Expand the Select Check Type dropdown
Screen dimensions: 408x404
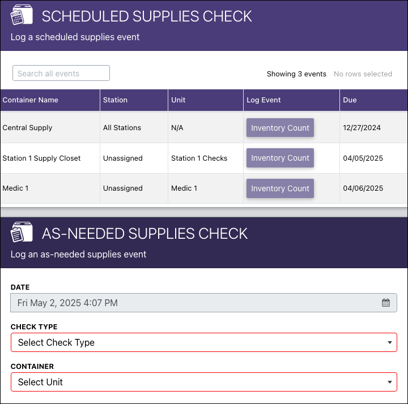coord(204,342)
